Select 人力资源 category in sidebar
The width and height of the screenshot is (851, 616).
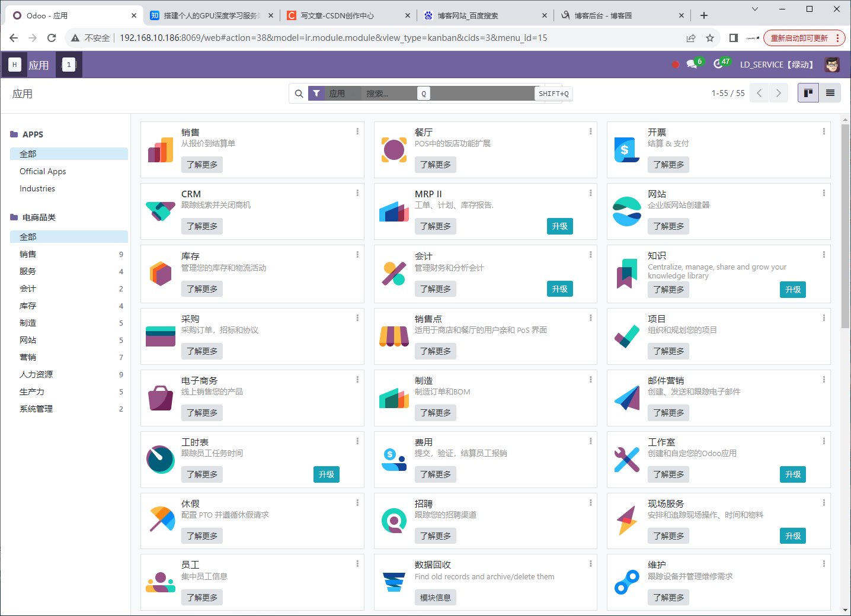(x=69, y=374)
